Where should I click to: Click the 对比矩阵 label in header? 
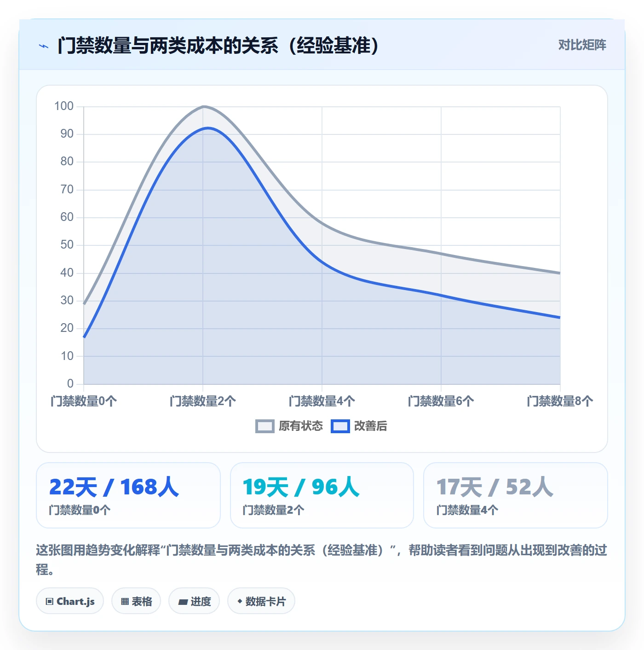click(582, 45)
